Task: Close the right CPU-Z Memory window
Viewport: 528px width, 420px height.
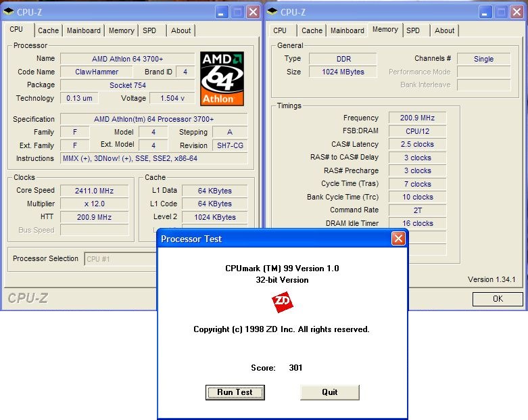Action: tap(517, 12)
